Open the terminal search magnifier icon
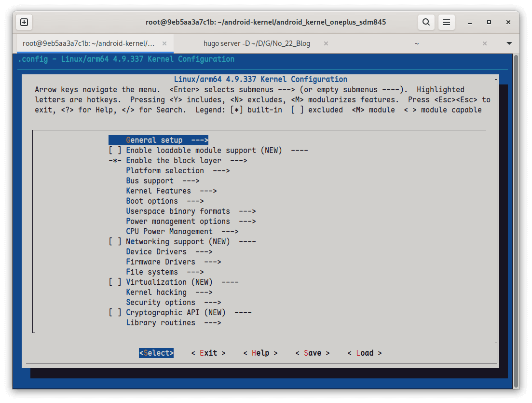The width and height of the screenshot is (532, 403). coord(426,22)
